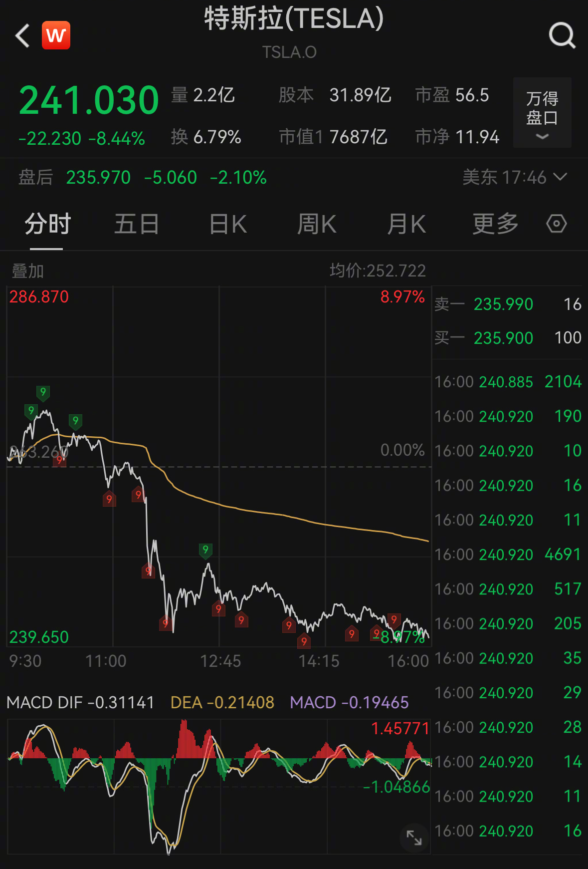The width and height of the screenshot is (588, 869).
Task: Tap the 买一 235.900 bid quote row
Action: pos(507,338)
